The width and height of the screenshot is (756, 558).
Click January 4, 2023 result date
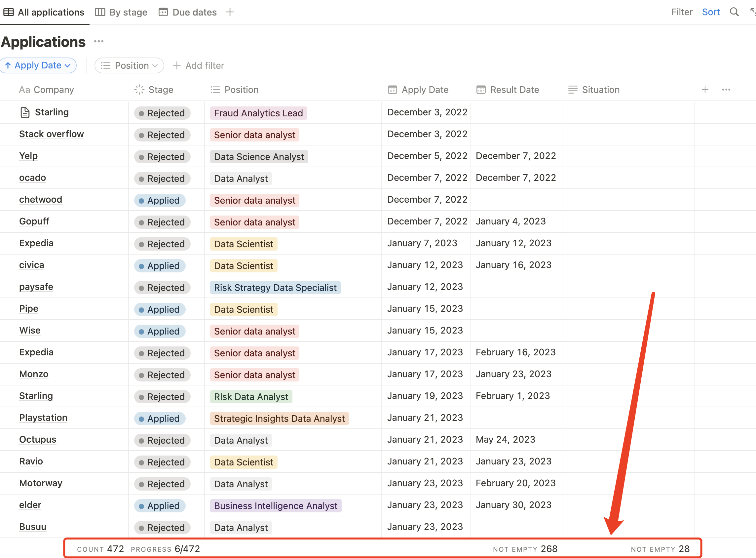click(510, 221)
